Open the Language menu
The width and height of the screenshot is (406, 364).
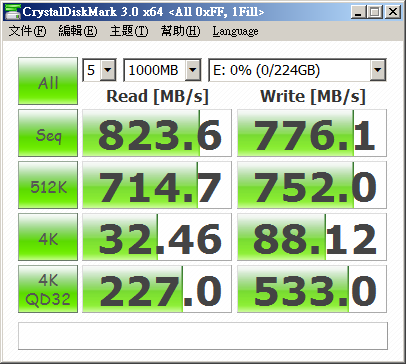235,31
